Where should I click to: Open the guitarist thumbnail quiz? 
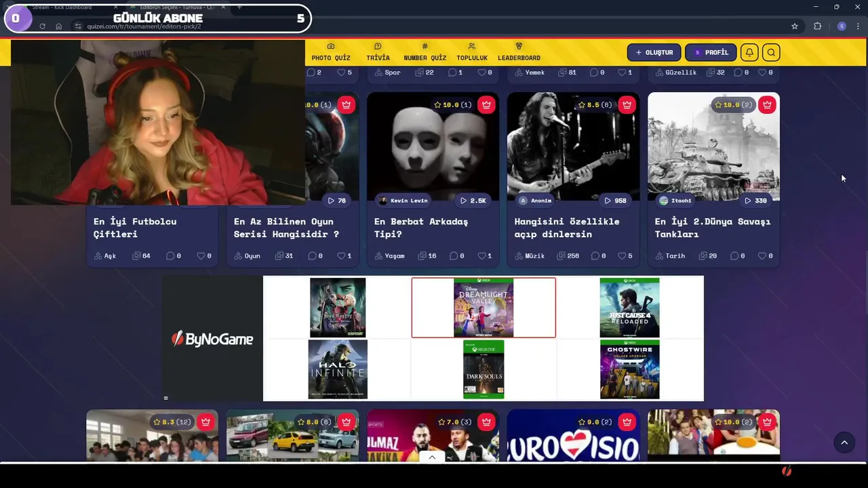coord(573,146)
